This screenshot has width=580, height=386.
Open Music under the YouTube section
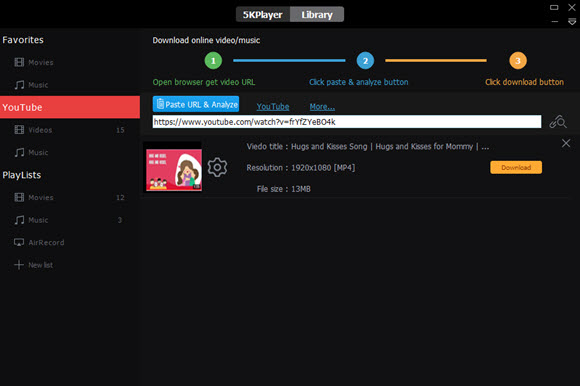[x=70, y=152]
